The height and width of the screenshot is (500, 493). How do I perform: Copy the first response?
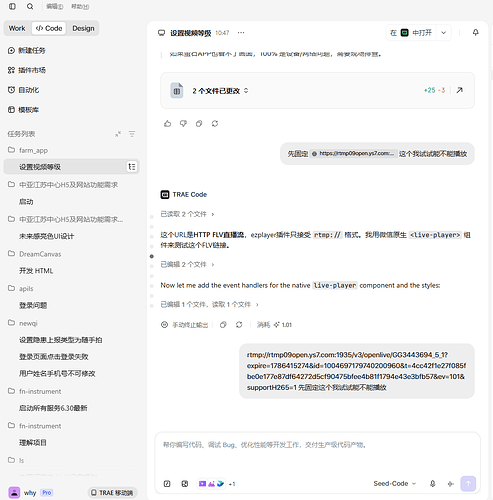(x=199, y=124)
